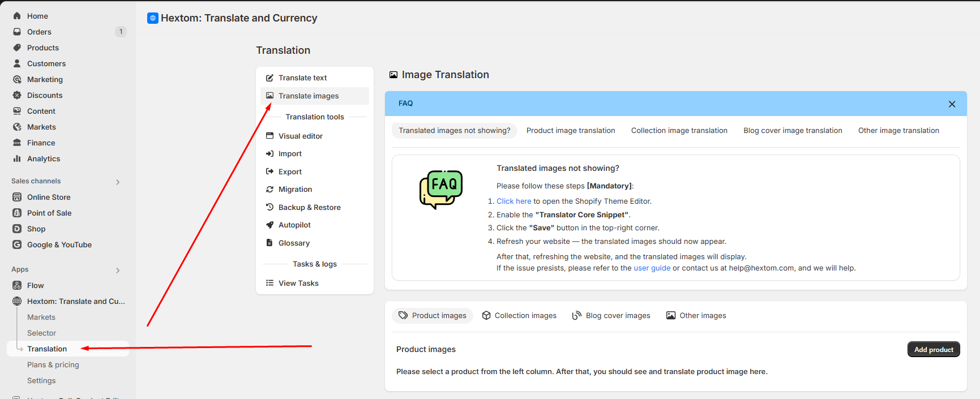980x399 pixels.
Task: Click the Backup & Restore history icon
Action: [270, 207]
